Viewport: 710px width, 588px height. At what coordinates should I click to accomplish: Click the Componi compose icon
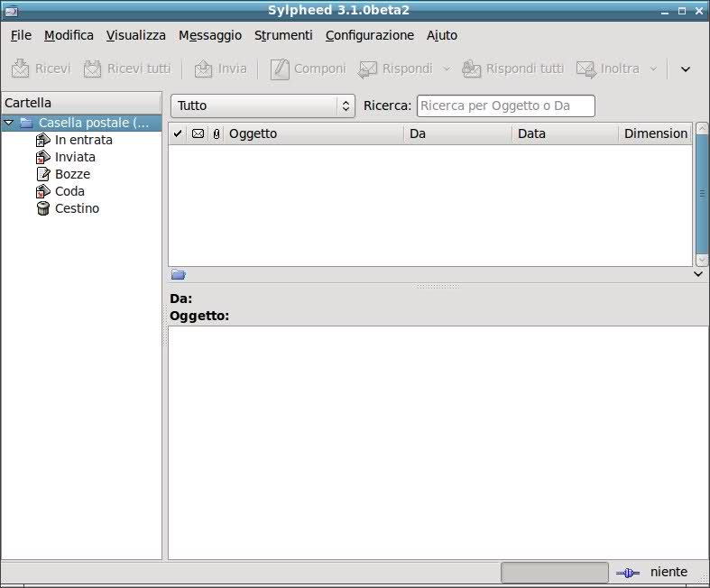pos(280,69)
